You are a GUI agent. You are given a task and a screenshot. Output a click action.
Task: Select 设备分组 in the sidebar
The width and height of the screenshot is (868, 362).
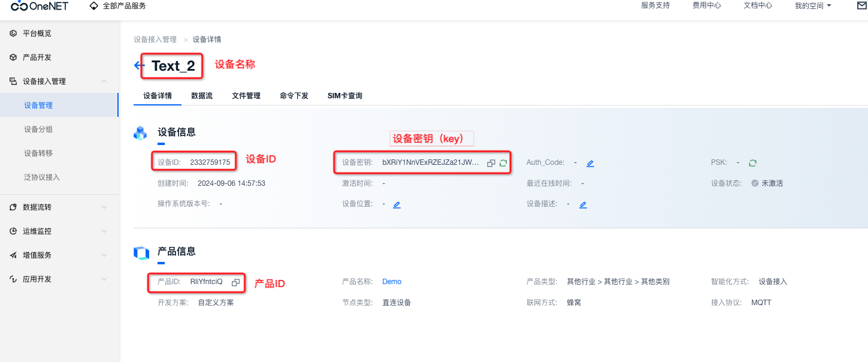click(38, 129)
